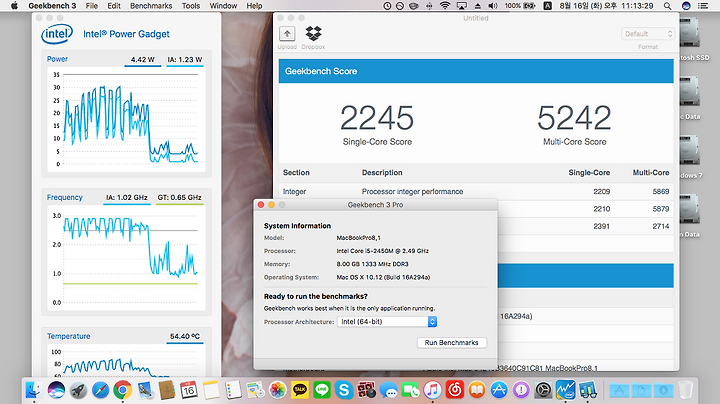Open Siri from the dock
This screenshot has width=720, height=404.
(56, 390)
